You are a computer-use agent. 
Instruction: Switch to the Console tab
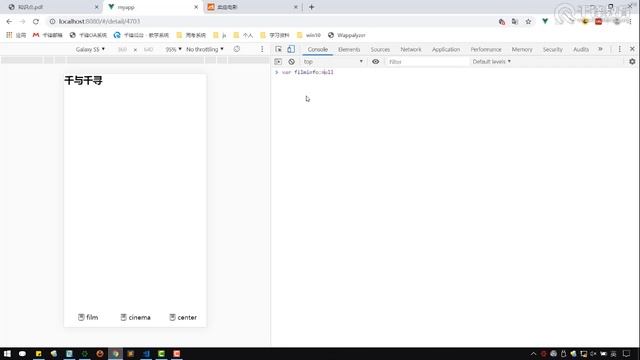(318, 49)
